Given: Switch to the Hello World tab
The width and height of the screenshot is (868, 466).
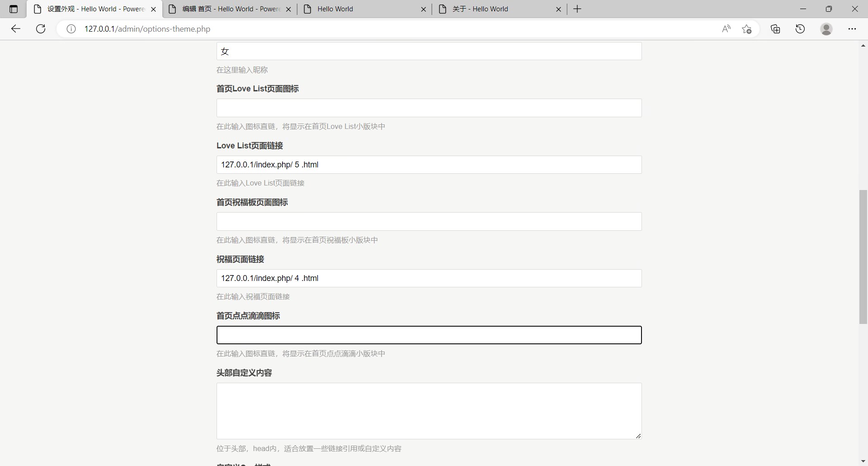Looking at the screenshot, I should click(364, 9).
